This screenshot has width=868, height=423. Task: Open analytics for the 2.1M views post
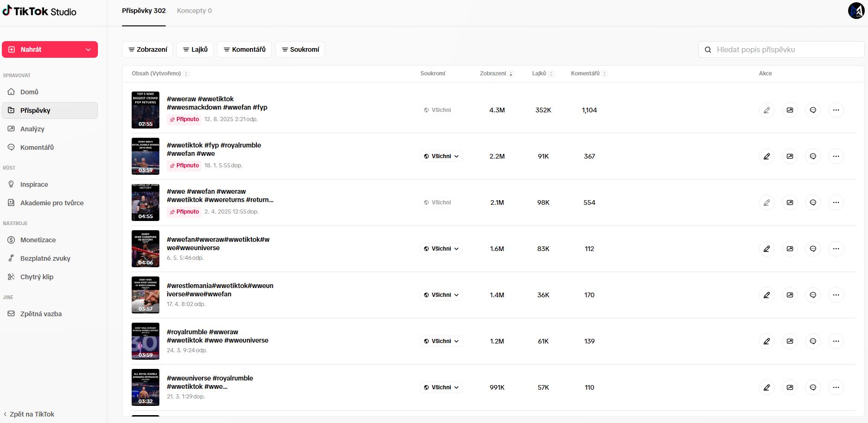[x=790, y=202]
